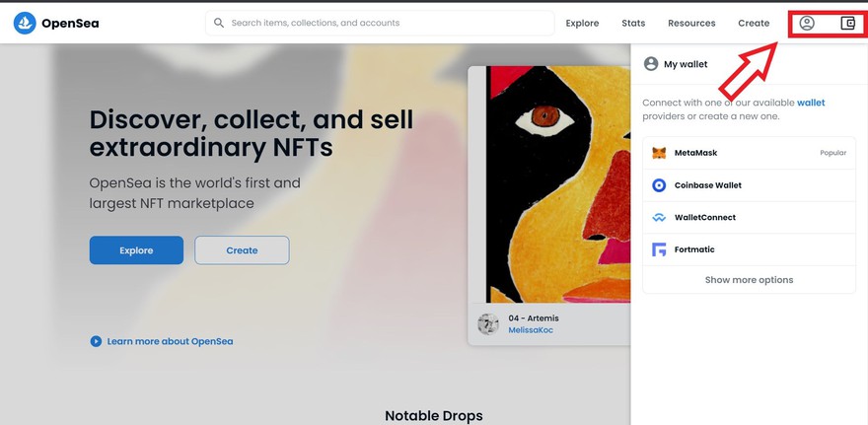This screenshot has height=425, width=868.
Task: Click the account profile icon in navbar
Action: [807, 23]
